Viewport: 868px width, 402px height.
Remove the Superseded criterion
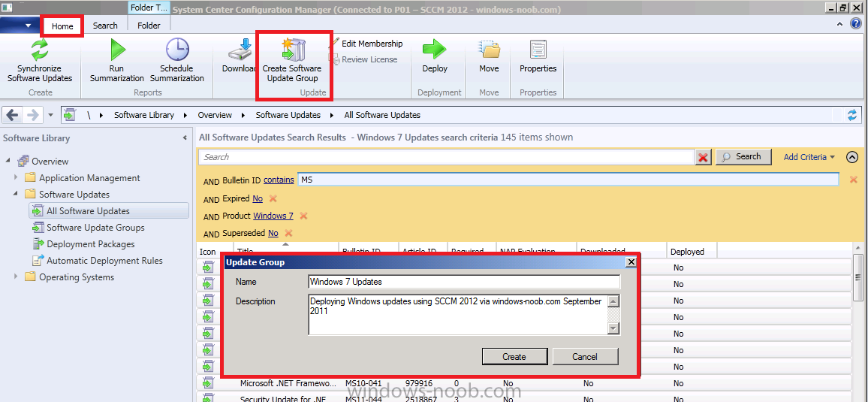pyautogui.click(x=288, y=233)
